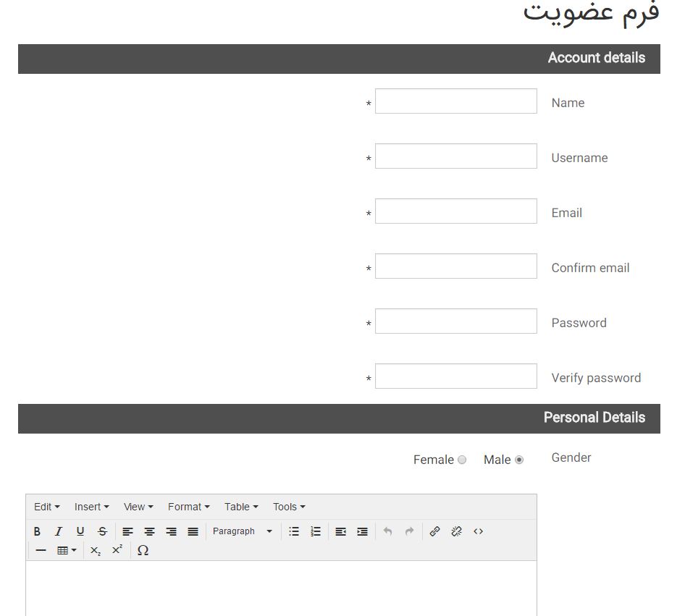The width and height of the screenshot is (685, 616).
Task: Expand the Format menu
Action: [x=188, y=507]
